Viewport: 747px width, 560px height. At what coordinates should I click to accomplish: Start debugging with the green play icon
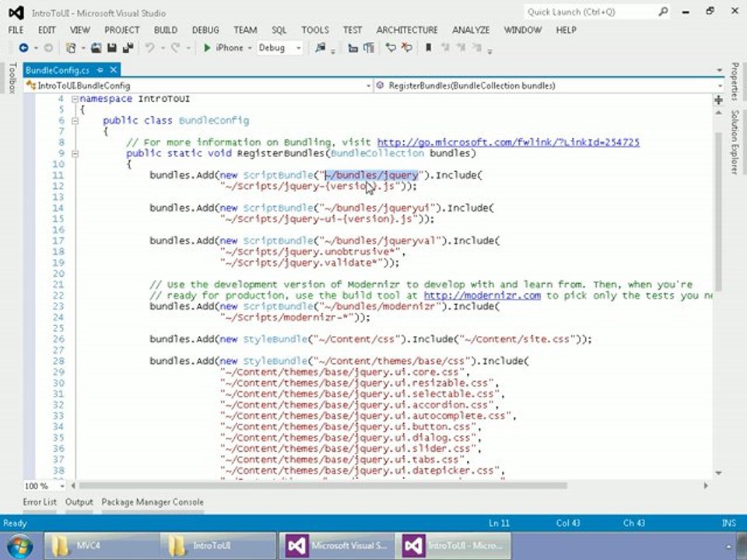click(207, 47)
